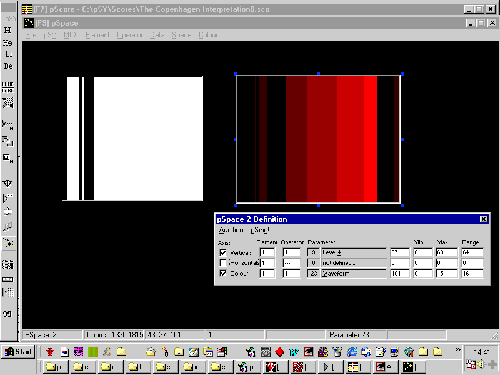The width and height of the screenshot is (500, 375).
Task: Click the Operator field in the Horizontal row
Action: tap(291, 263)
